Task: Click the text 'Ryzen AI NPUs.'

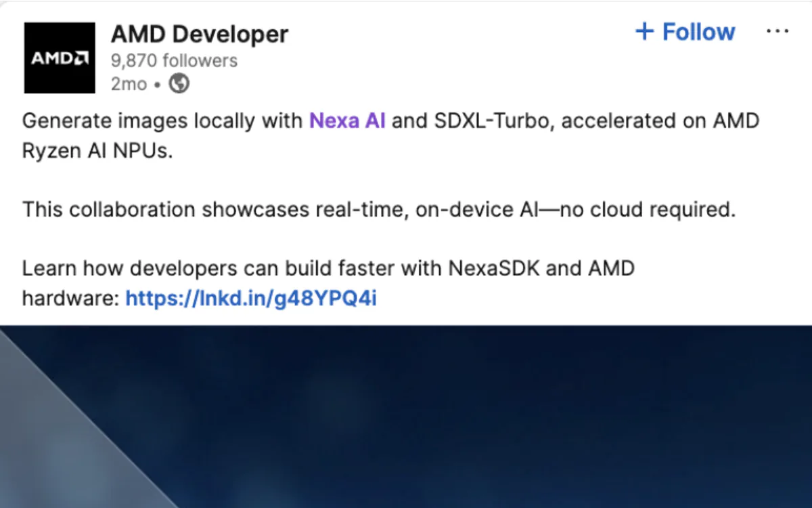Action: click(98, 151)
